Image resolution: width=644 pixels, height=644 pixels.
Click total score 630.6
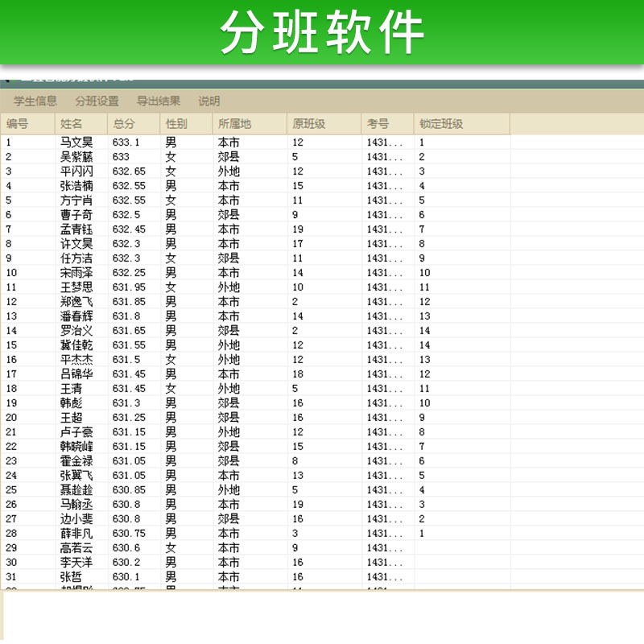[x=126, y=548]
